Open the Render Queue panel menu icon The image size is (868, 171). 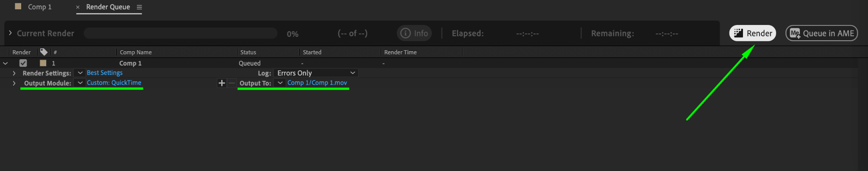click(139, 7)
